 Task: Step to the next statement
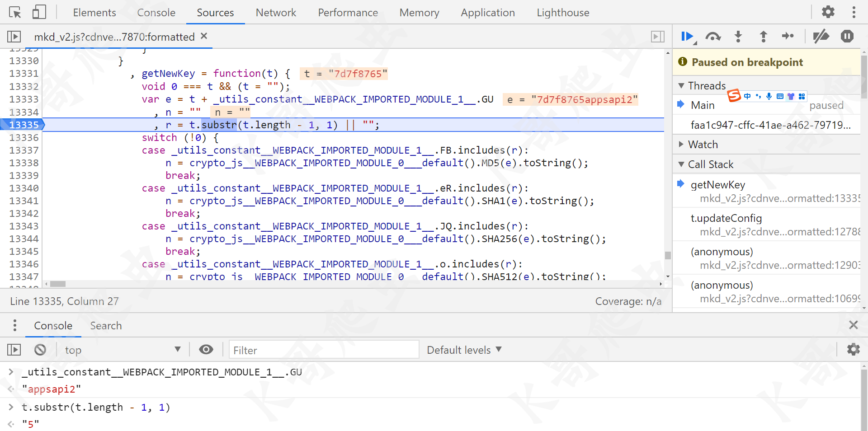point(788,36)
